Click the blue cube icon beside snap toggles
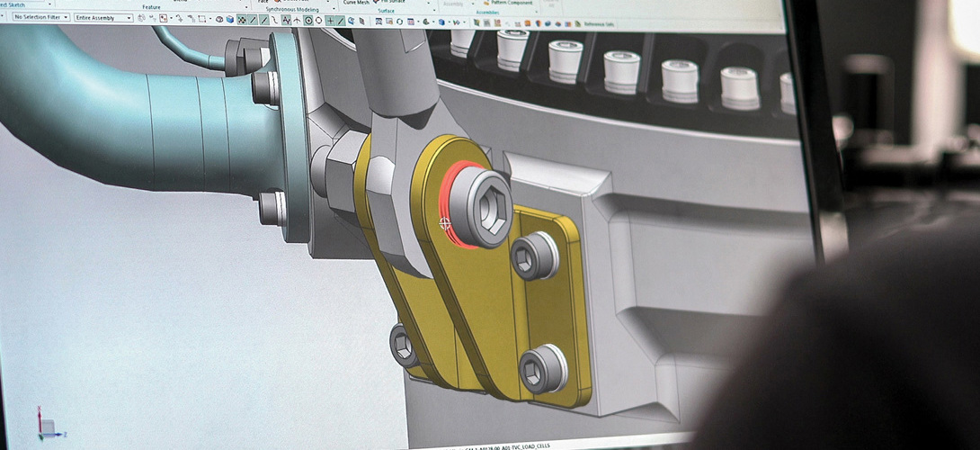The image size is (980, 450). (x=230, y=20)
